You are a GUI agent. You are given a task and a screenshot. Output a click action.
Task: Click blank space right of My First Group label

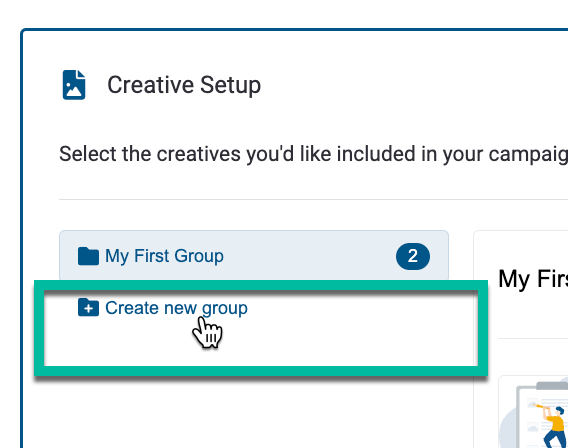click(x=308, y=256)
